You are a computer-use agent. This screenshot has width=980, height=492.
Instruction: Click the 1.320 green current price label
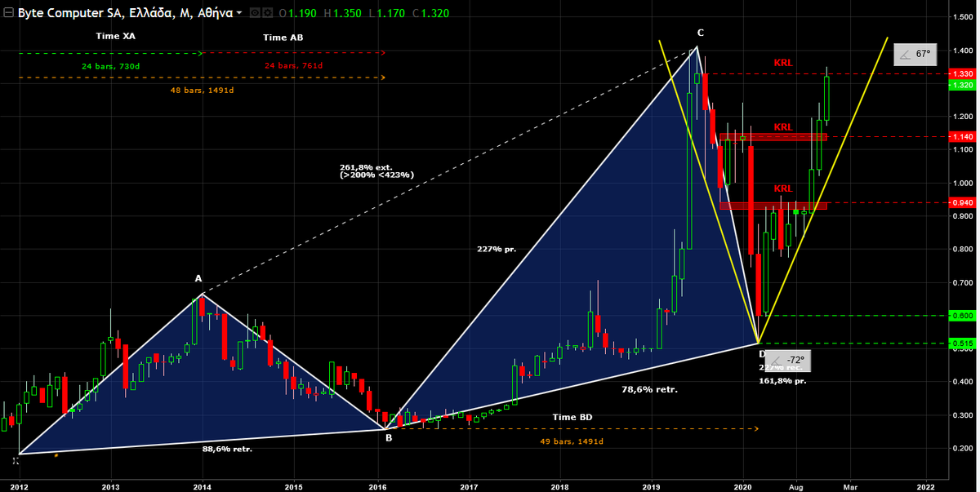point(962,85)
